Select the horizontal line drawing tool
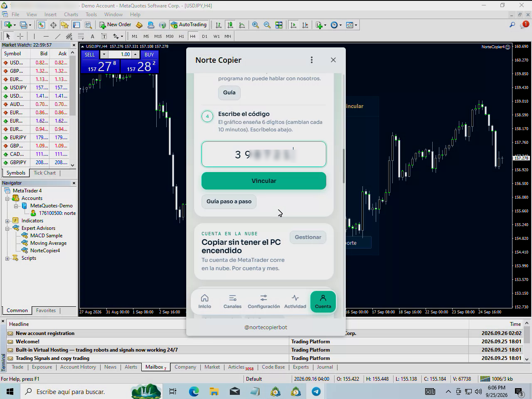Screen dimensions: 532x399 click(x=46, y=36)
